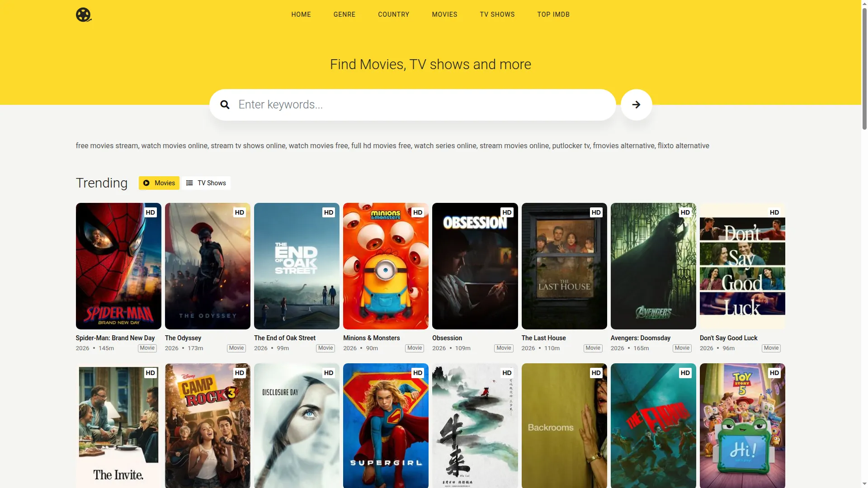
Task: Open the GENRE menu
Action: [344, 14]
